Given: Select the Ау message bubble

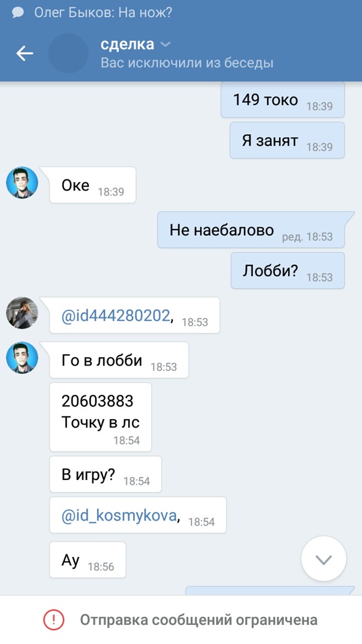Looking at the screenshot, I should pyautogui.click(x=88, y=560).
